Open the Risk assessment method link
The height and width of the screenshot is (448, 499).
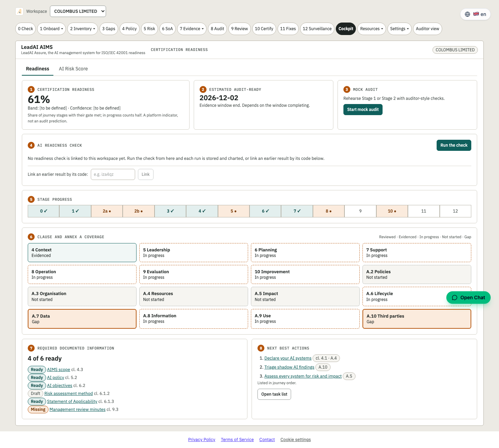click(69, 394)
